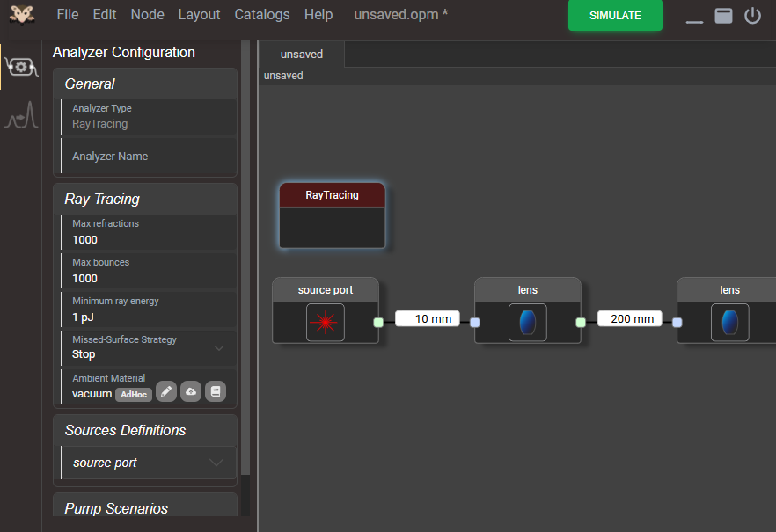Select the red laser source port icon
The width and height of the screenshot is (776, 532).
pos(326,323)
